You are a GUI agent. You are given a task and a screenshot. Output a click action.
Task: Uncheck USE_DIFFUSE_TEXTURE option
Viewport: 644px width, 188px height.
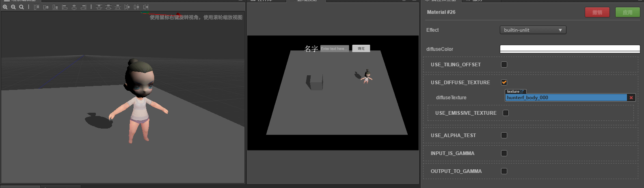[504, 82]
